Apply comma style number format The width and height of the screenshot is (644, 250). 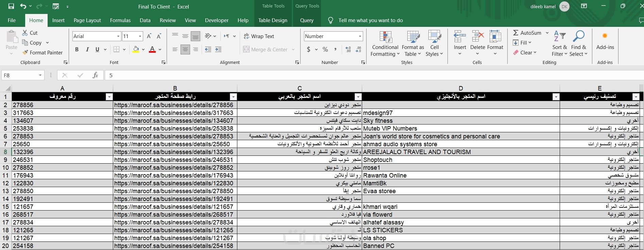(x=335, y=49)
